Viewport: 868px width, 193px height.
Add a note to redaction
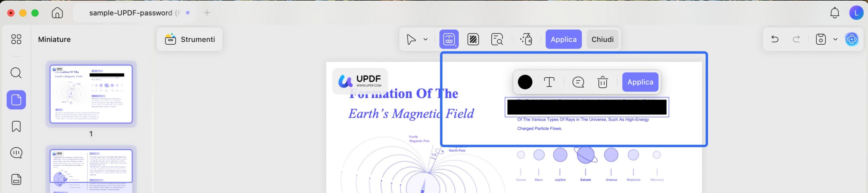[578, 82]
